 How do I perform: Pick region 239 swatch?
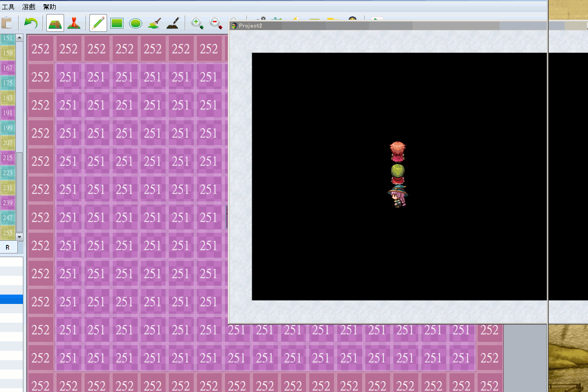pos(7,203)
